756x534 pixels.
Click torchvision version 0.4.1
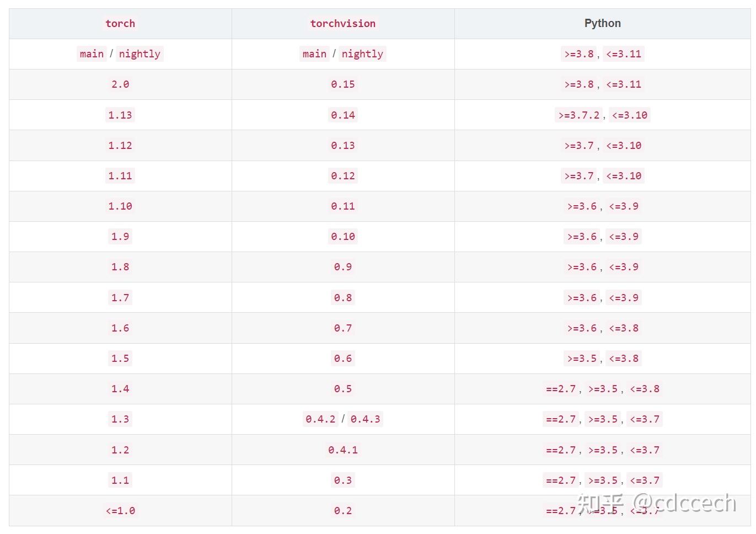coord(342,450)
